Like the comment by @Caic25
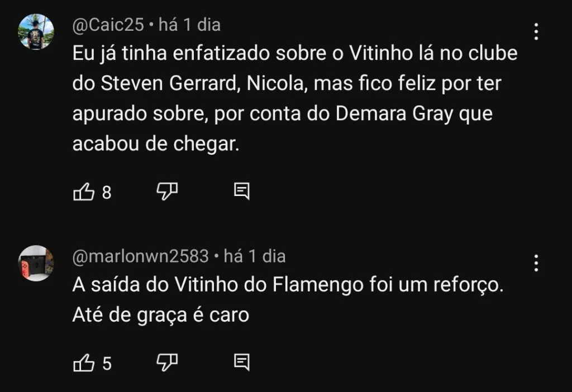The width and height of the screenshot is (572, 392). click(x=84, y=192)
